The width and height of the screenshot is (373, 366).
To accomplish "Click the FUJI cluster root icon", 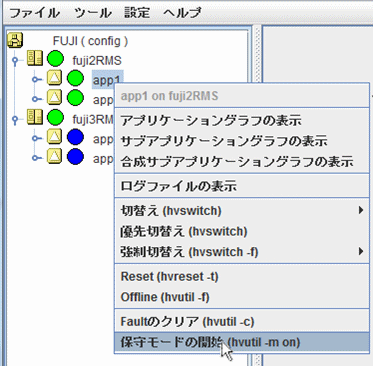I will [x=15, y=40].
